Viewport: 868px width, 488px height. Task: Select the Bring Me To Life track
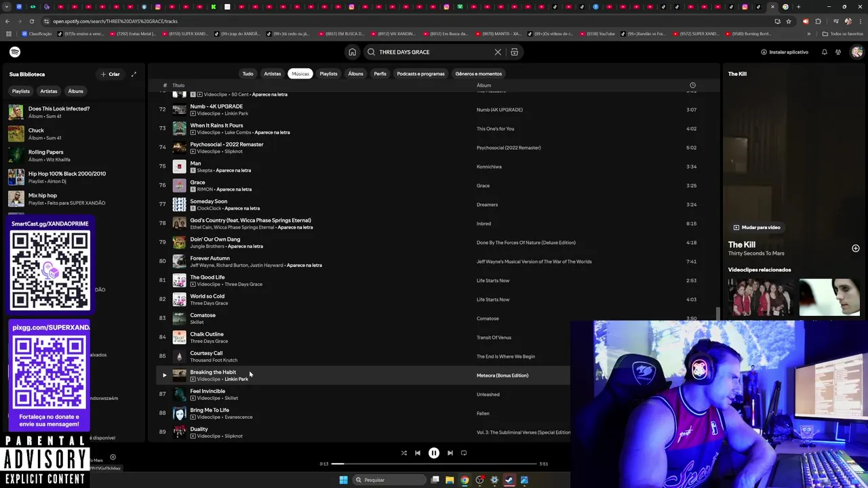210,410
